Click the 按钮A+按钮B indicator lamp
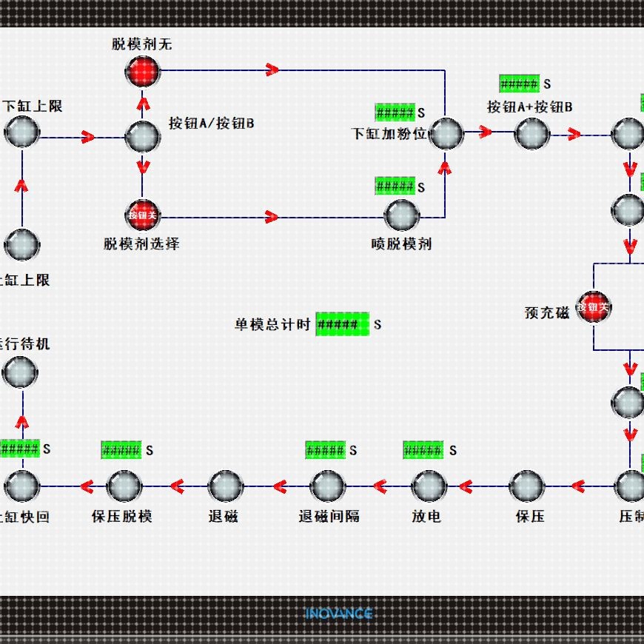Screen dimensions: 644x644 (532, 133)
